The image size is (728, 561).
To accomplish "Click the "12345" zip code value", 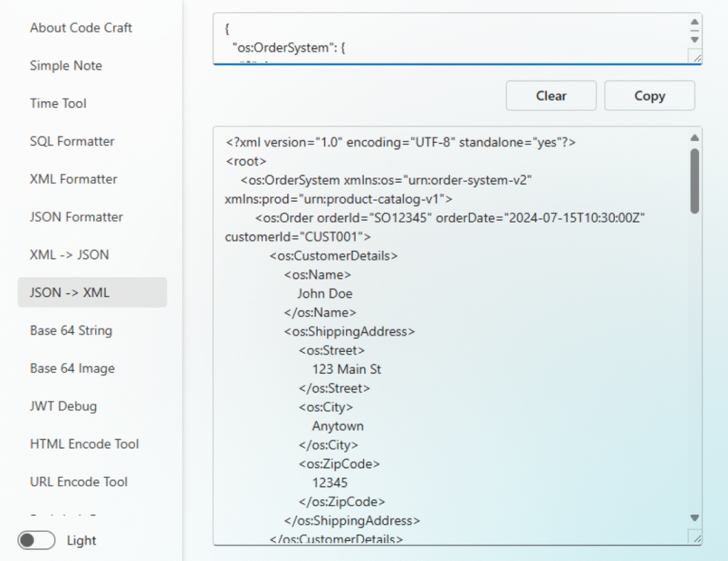I will point(330,483).
